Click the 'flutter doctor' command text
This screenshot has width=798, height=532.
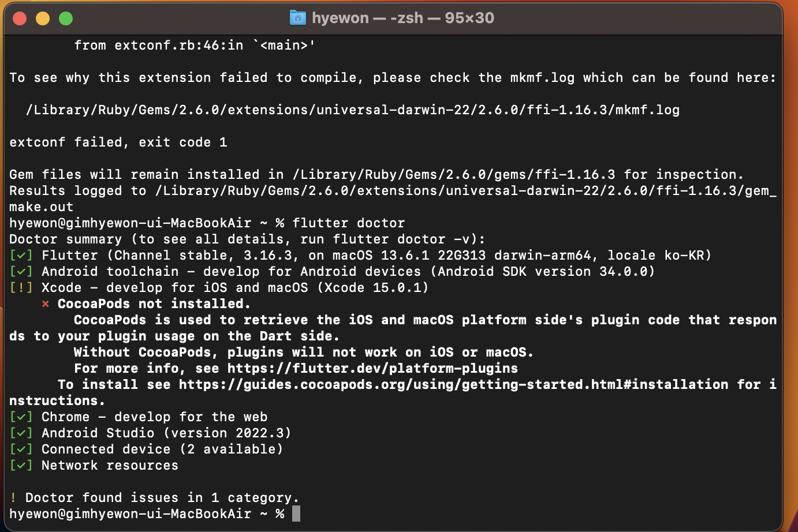[349, 223]
